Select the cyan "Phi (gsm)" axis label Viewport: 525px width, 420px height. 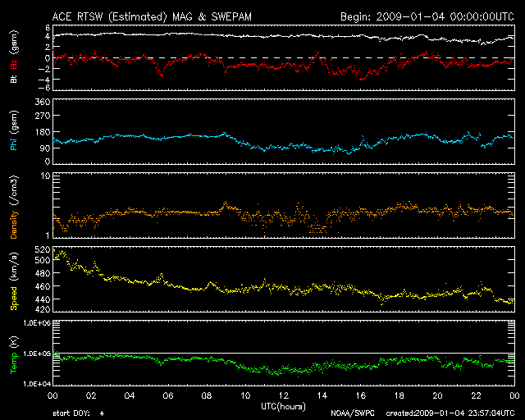tap(13, 130)
